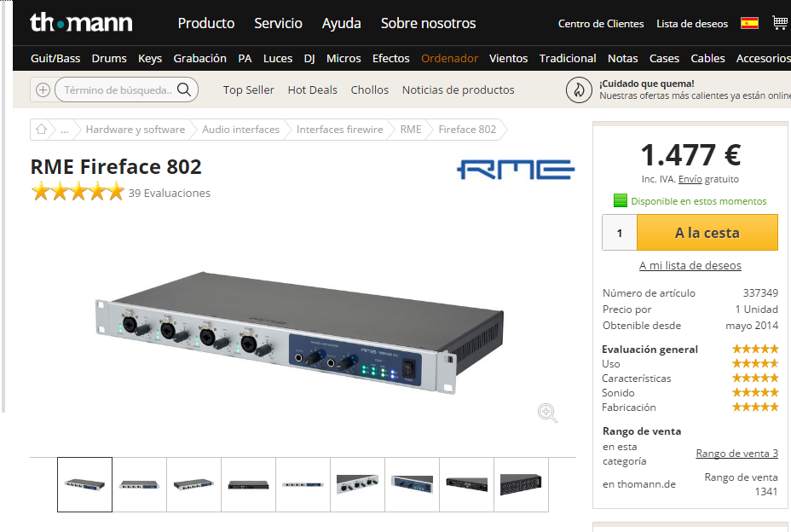The width and height of the screenshot is (791, 532).
Task: Click the Spanish flag language selector
Action: pyautogui.click(x=749, y=23)
